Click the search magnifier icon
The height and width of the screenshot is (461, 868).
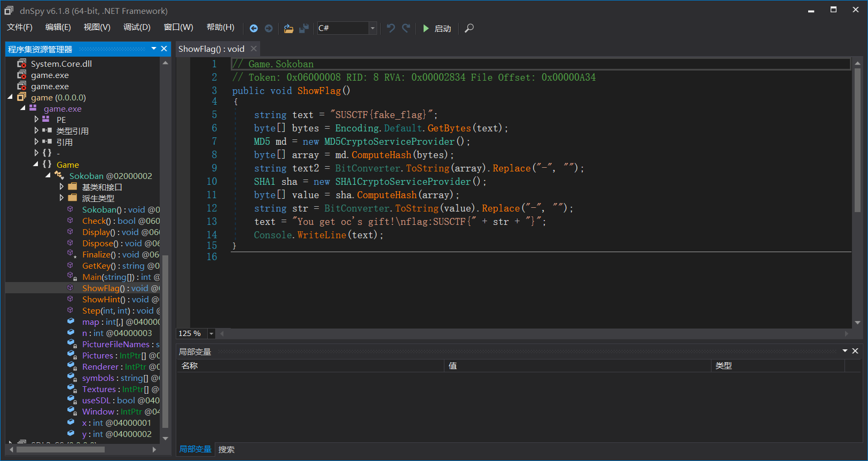469,28
